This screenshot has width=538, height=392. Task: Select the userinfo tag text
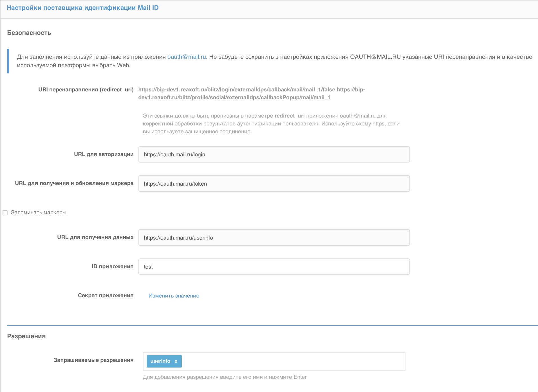(160, 361)
